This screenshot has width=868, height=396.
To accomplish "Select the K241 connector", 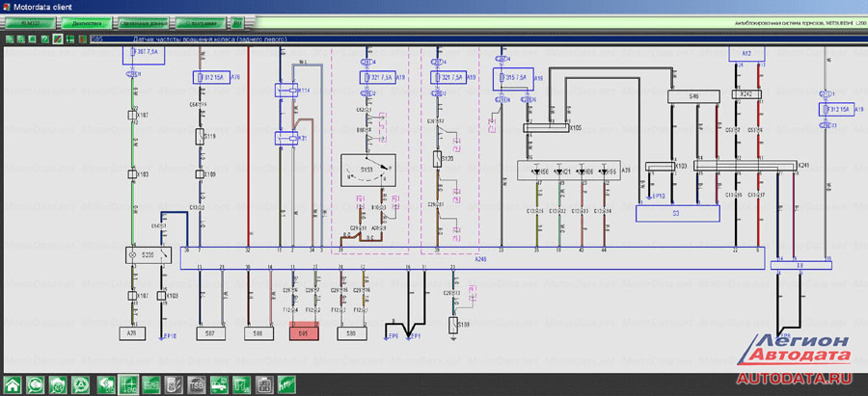I will [x=745, y=166].
